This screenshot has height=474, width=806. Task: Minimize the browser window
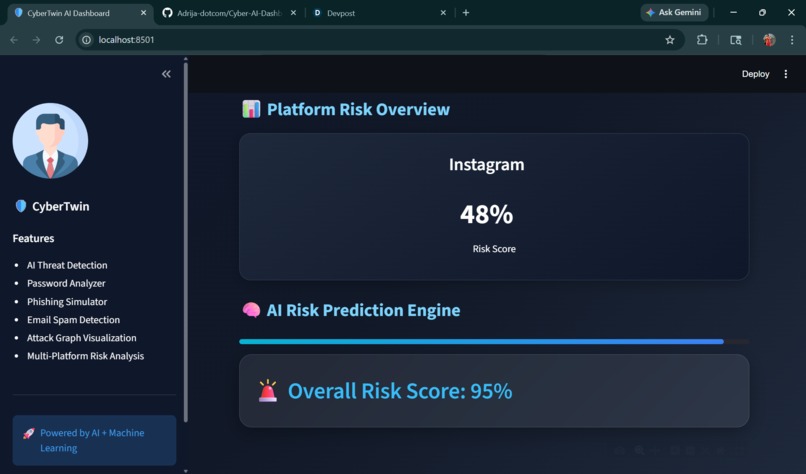[x=734, y=12]
